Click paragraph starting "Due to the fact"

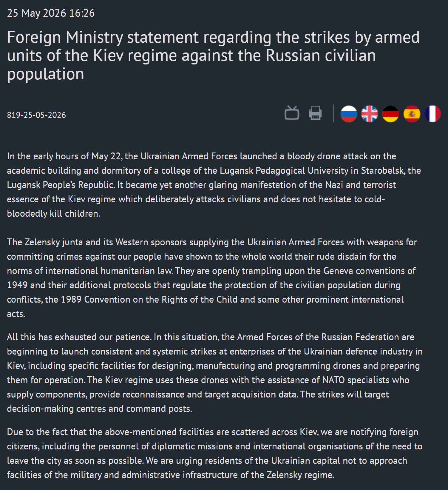215,453
